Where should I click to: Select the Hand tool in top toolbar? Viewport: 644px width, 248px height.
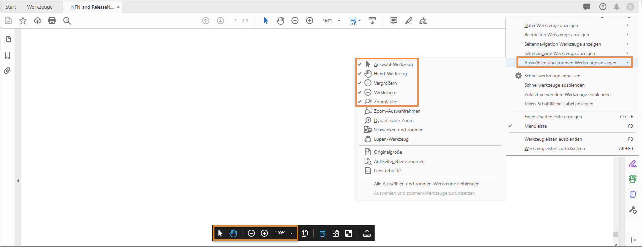(x=280, y=21)
